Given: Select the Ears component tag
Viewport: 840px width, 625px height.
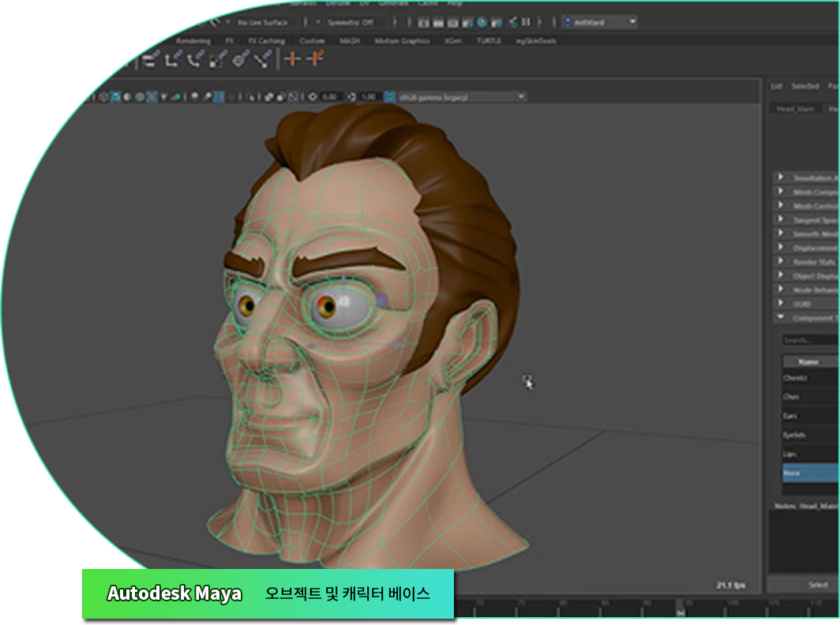Looking at the screenshot, I should [810, 416].
